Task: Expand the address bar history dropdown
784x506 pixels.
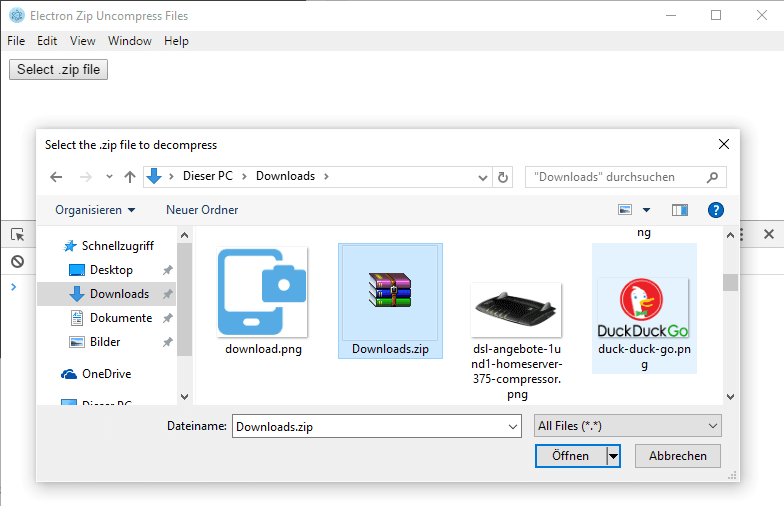Action: [x=484, y=177]
